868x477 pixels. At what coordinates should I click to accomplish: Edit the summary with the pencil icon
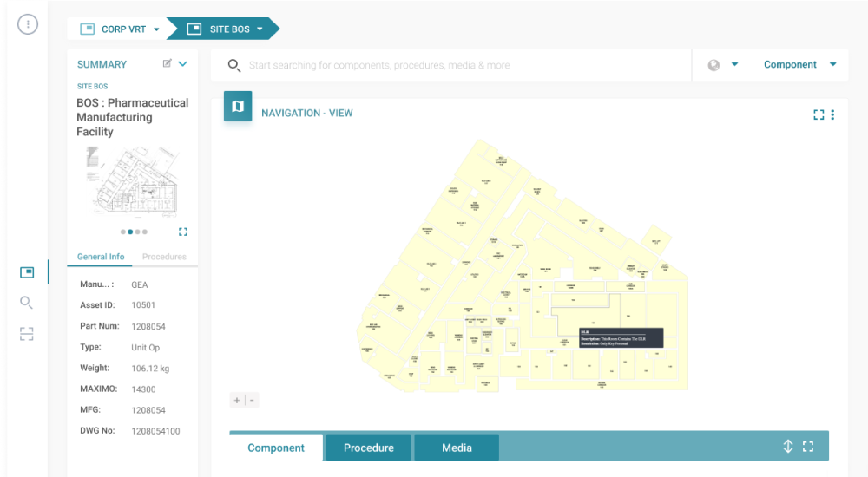[x=168, y=63]
